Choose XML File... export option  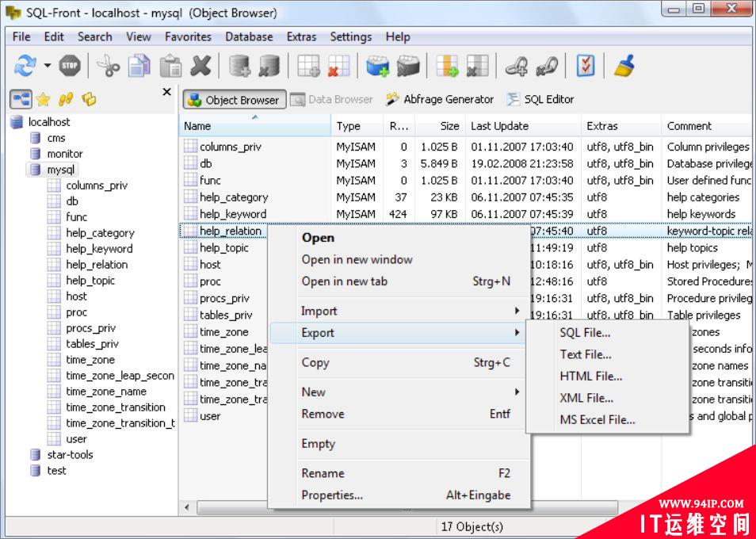pos(608,398)
